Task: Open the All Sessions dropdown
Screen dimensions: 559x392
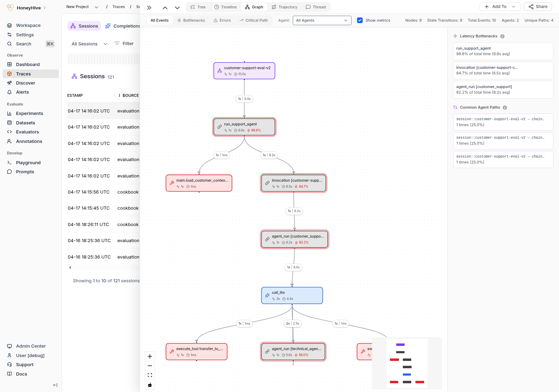Action: click(x=88, y=44)
